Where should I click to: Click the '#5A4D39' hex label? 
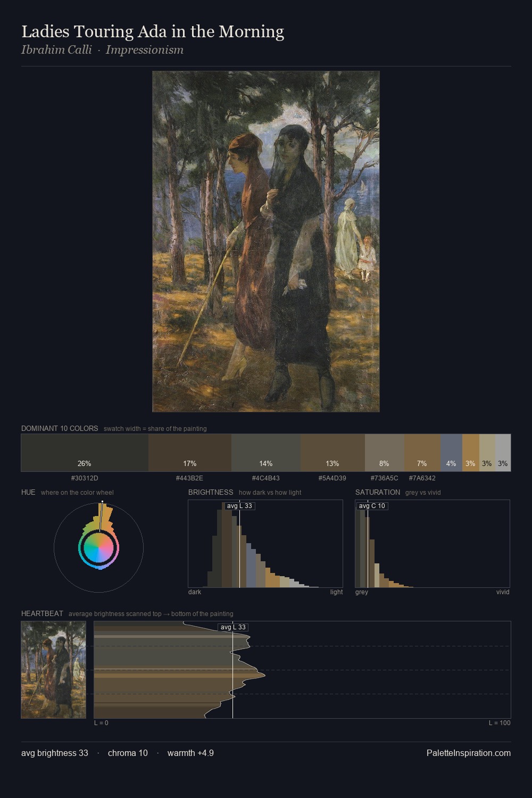pyautogui.click(x=332, y=478)
